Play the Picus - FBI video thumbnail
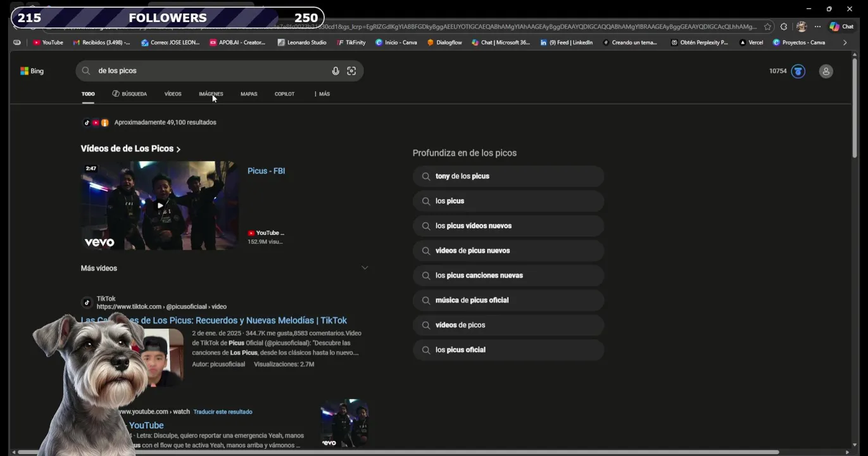This screenshot has height=456, width=868. (160, 205)
